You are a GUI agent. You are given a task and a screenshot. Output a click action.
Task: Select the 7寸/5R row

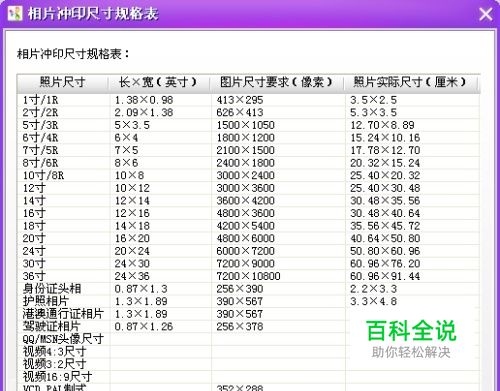(248, 150)
